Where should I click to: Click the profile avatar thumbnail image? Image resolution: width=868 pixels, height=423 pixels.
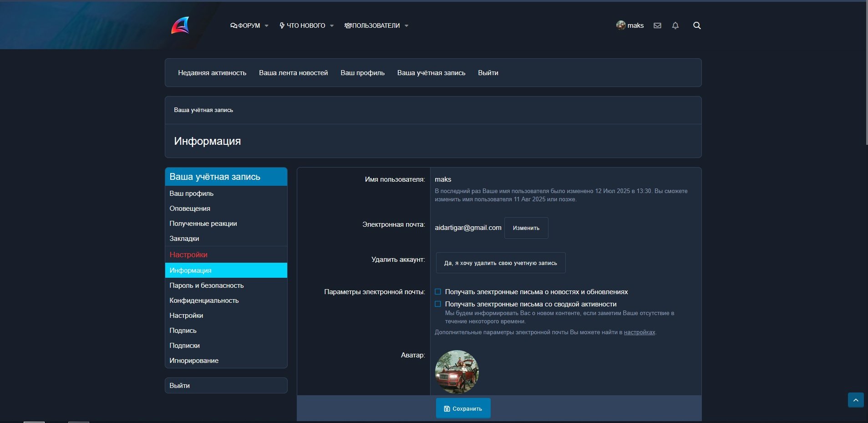click(457, 372)
